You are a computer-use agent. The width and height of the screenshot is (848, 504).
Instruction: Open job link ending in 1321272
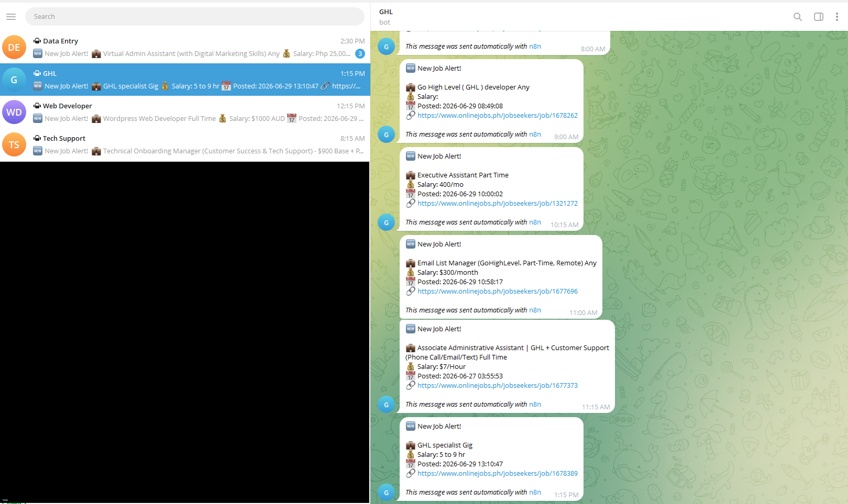498,204
